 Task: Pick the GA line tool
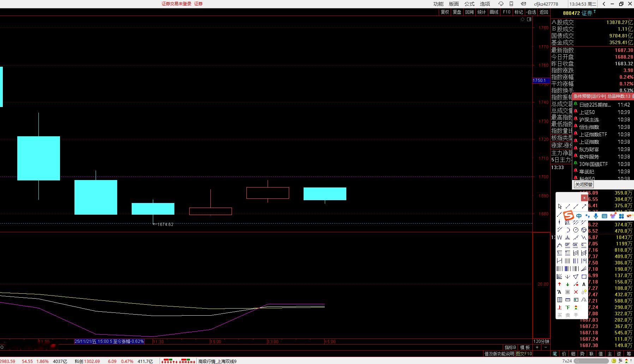(576, 245)
